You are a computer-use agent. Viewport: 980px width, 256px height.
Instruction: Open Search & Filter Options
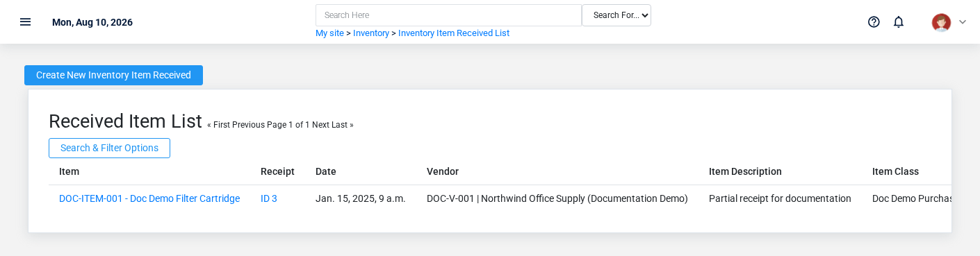click(x=109, y=148)
